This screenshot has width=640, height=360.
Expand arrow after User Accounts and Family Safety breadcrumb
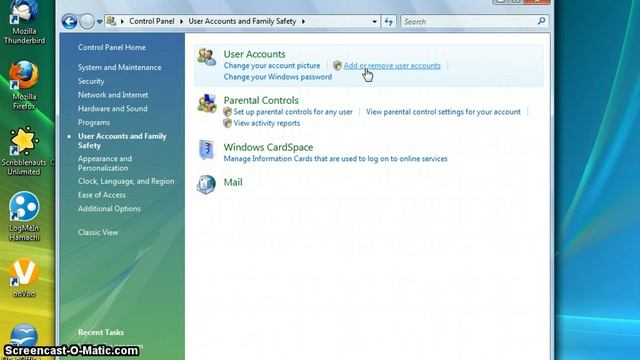click(303, 22)
